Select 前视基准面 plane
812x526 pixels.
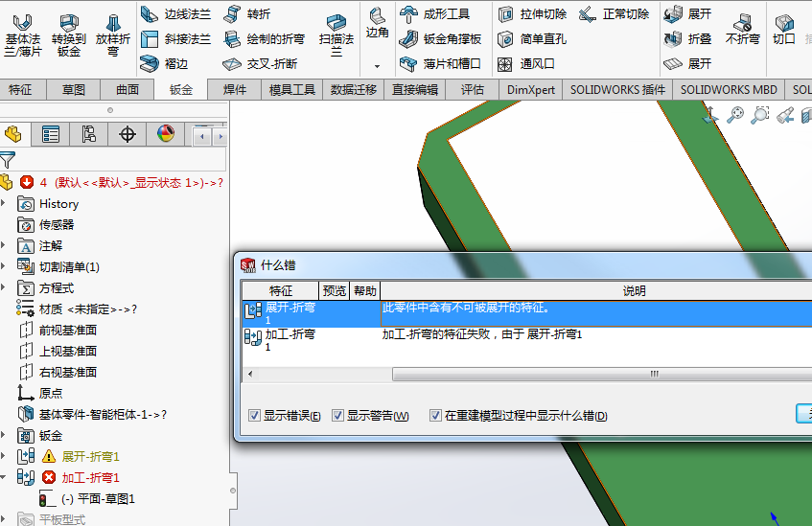[x=57, y=330]
